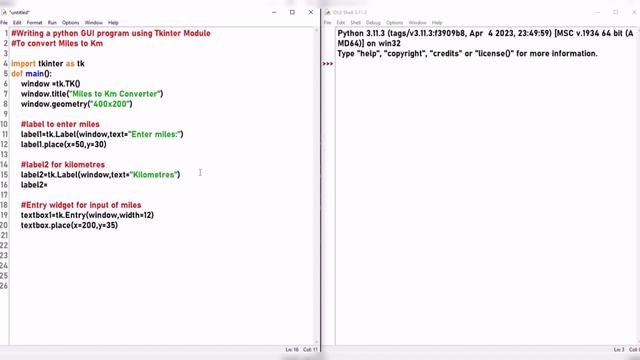Open the Options menu in the untitled editor window

click(71, 23)
